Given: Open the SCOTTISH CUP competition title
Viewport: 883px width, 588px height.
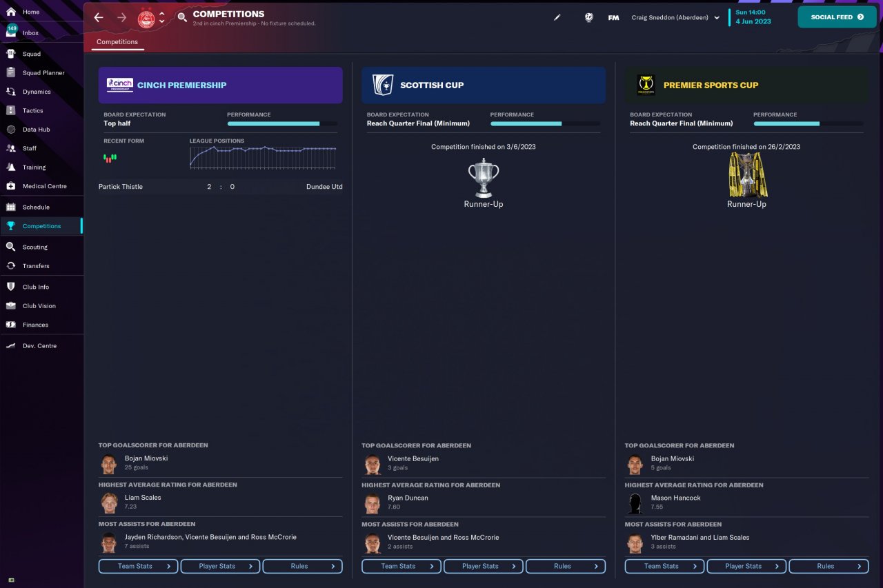Looking at the screenshot, I should click(432, 85).
